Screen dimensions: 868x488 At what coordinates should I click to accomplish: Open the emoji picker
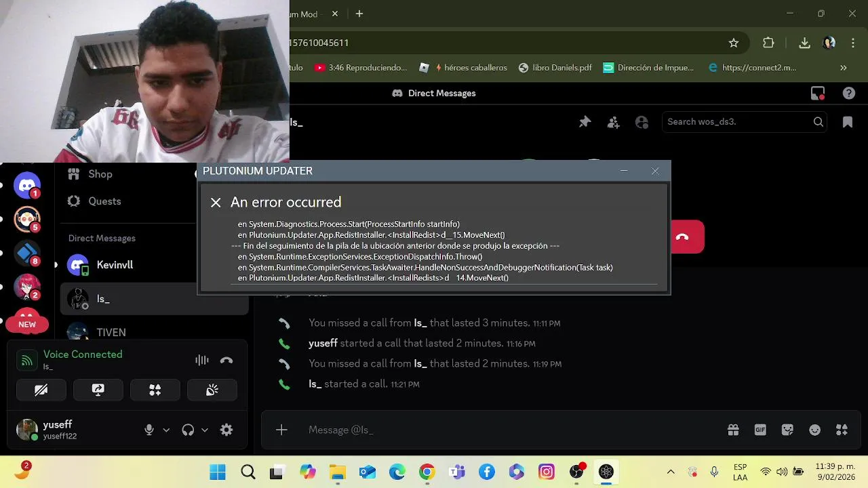(815, 430)
